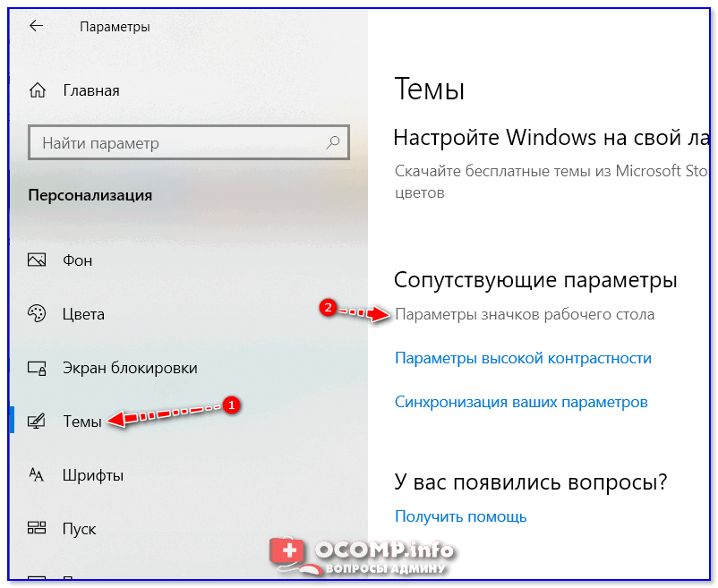
Task: Open the Пуск settings section
Action: click(x=79, y=529)
